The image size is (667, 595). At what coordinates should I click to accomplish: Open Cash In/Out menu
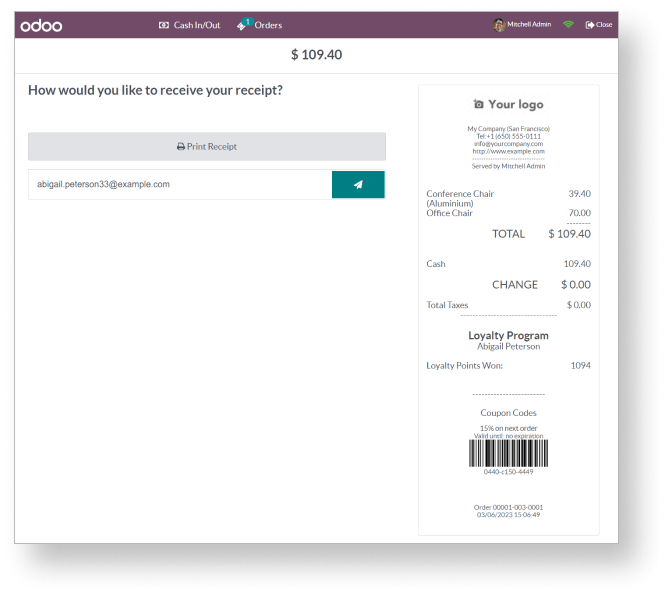pos(189,25)
